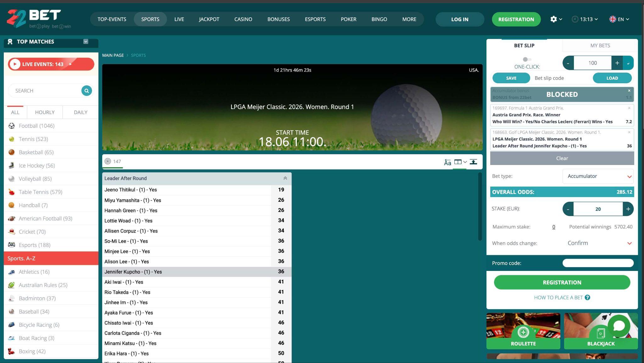The height and width of the screenshot is (363, 644).
Task: Select the Boxing glove icon
Action: (12, 351)
